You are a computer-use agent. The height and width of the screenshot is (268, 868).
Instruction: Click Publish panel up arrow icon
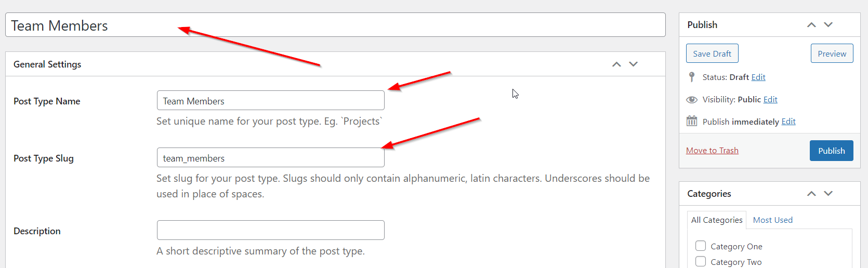[811, 25]
